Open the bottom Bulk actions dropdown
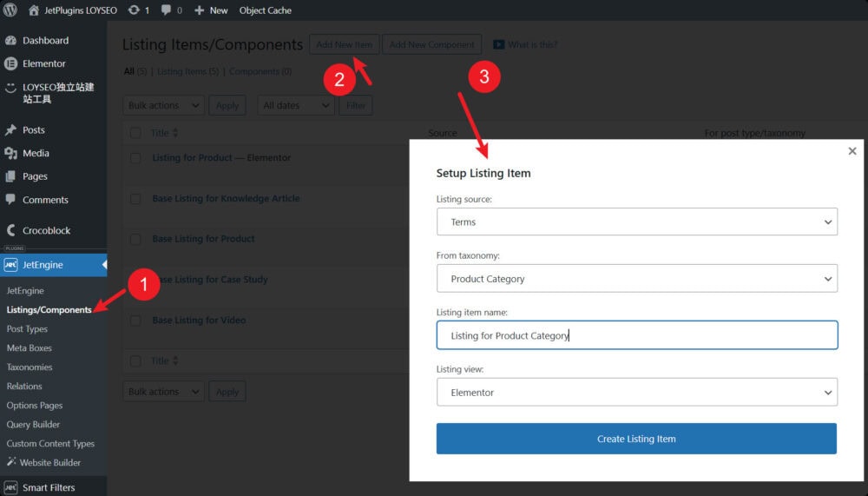Screen dimensions: 868x496 (163, 391)
